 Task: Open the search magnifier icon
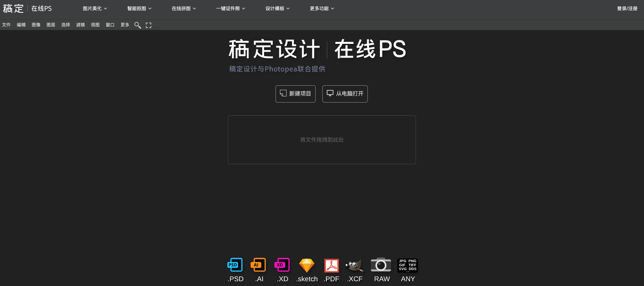pos(137,25)
